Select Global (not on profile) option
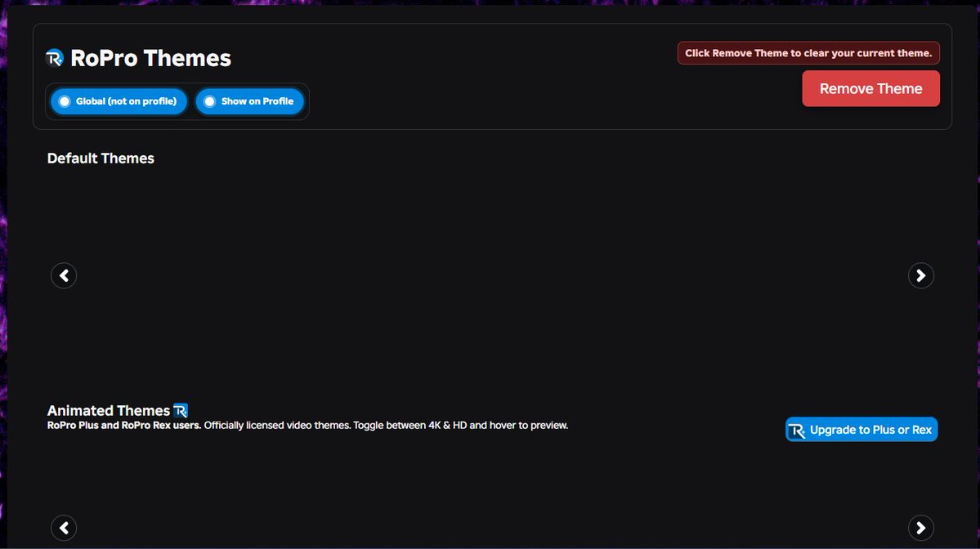 click(x=119, y=101)
